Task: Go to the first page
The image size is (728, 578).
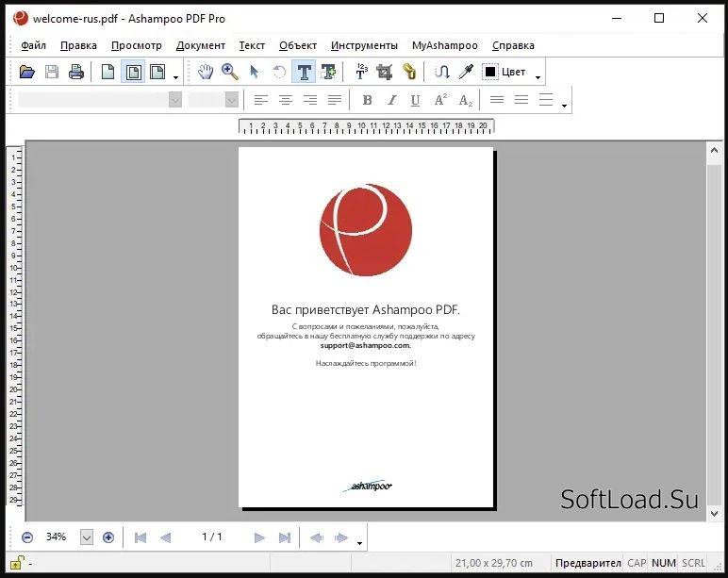Action: point(140,537)
